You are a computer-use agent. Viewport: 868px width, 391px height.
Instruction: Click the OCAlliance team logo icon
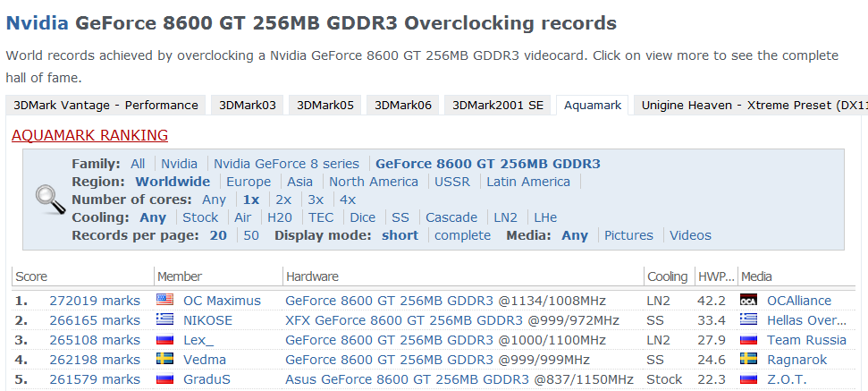click(749, 301)
